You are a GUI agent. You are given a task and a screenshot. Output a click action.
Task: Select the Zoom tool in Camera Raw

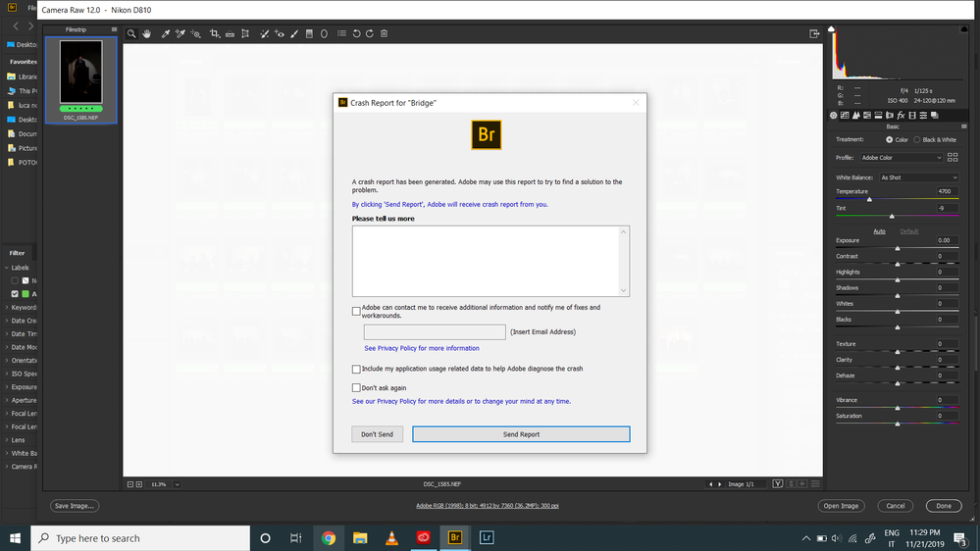[x=131, y=33]
